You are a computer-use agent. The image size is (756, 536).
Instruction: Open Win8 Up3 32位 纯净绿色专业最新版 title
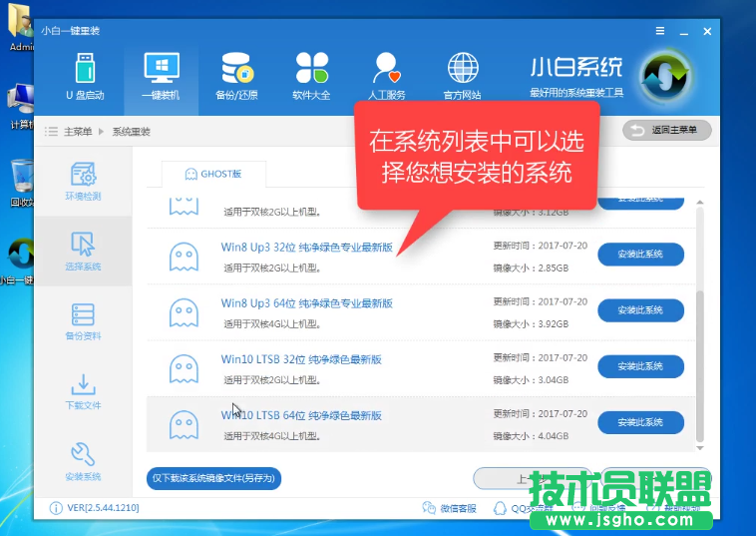pyautogui.click(x=306, y=247)
